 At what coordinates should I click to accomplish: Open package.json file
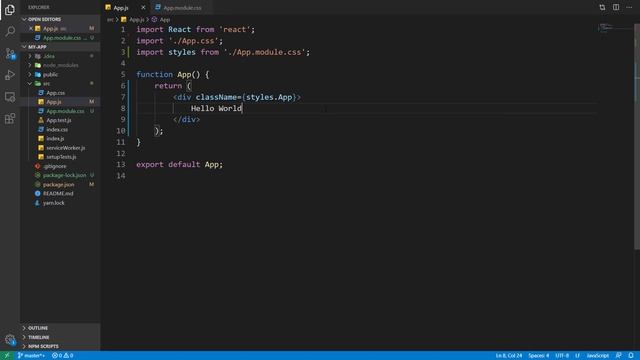(60, 184)
